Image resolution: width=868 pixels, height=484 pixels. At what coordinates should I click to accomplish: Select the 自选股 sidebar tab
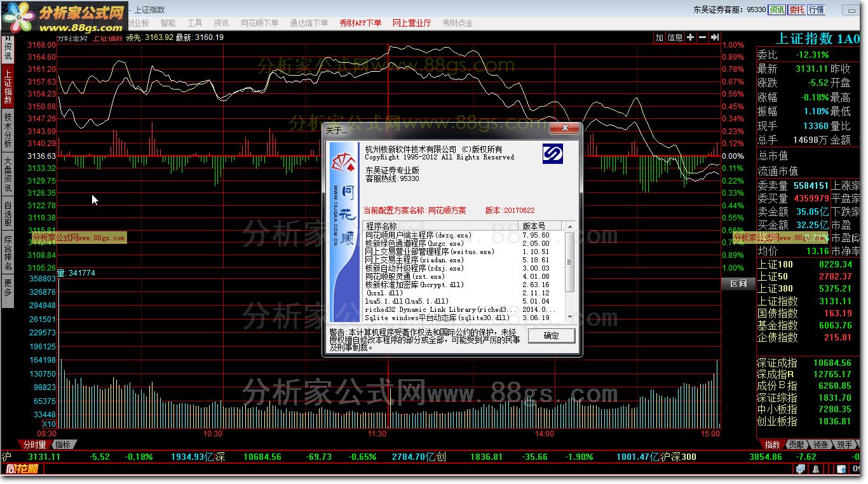click(x=8, y=213)
